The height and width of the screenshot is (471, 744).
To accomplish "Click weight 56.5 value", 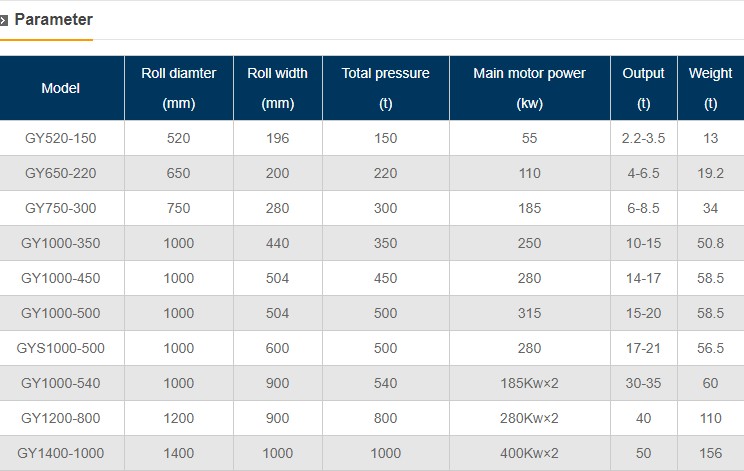I will 710,348.
